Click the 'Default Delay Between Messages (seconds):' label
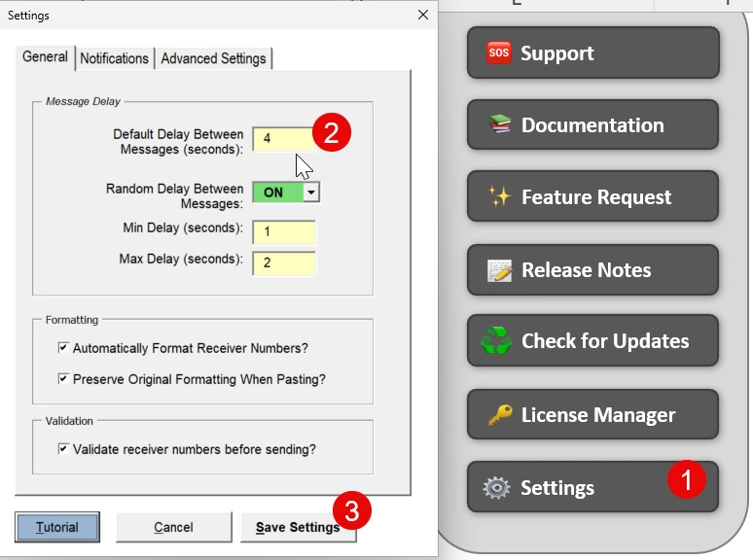 pyautogui.click(x=178, y=142)
